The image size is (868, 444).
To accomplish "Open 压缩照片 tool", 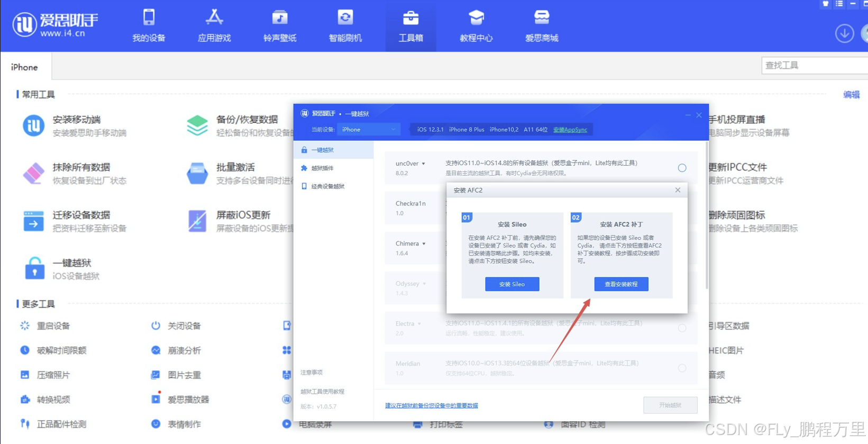I will 45,375.
